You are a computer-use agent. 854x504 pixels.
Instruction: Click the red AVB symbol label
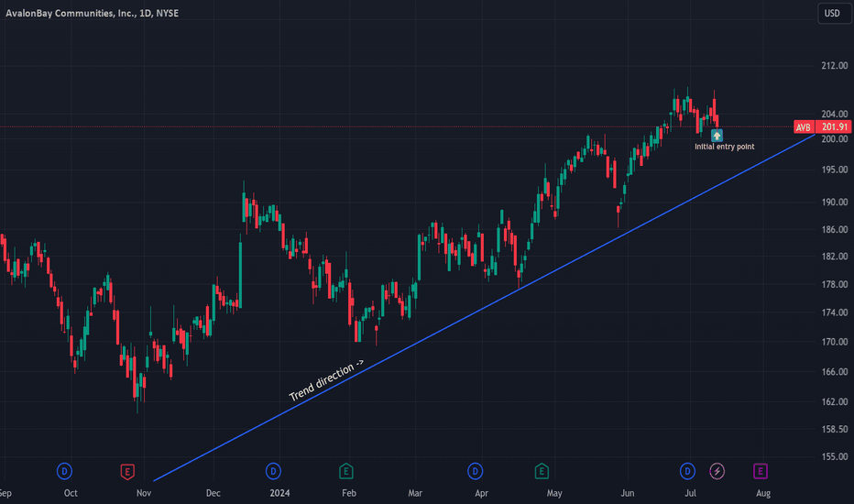click(x=804, y=127)
